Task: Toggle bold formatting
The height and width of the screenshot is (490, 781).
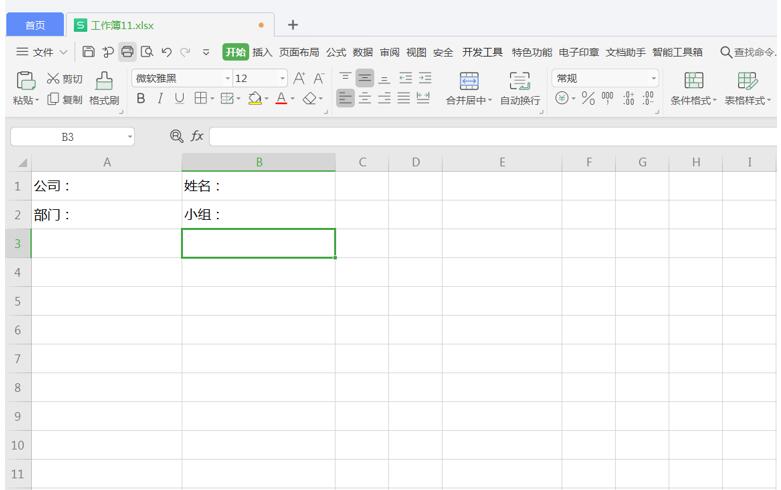Action: click(x=141, y=98)
